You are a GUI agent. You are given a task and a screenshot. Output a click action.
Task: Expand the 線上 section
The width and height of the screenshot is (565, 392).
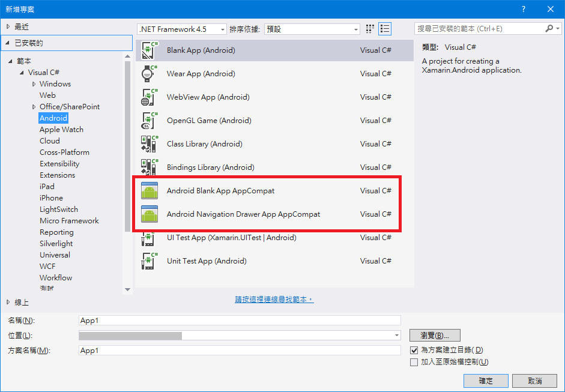click(8, 303)
